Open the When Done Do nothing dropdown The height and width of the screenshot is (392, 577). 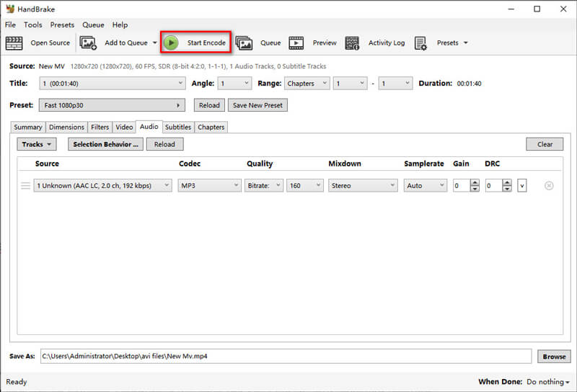coord(548,382)
